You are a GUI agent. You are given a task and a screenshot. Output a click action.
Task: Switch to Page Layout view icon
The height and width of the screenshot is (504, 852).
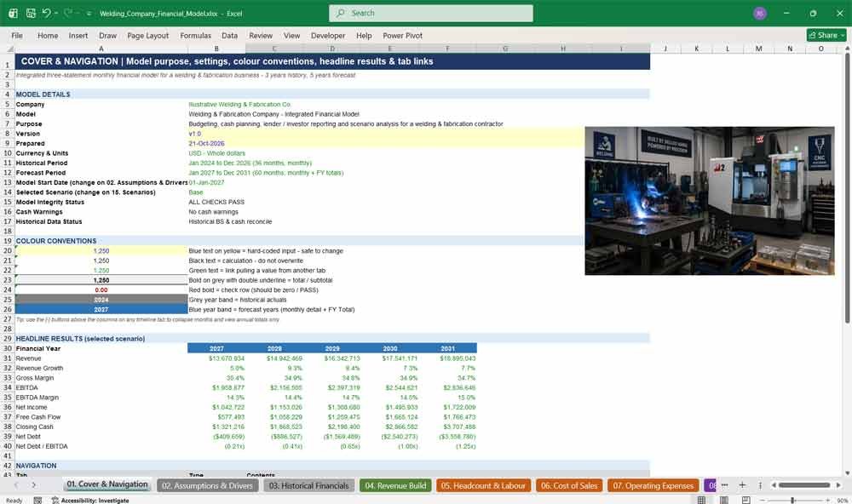tap(723, 500)
